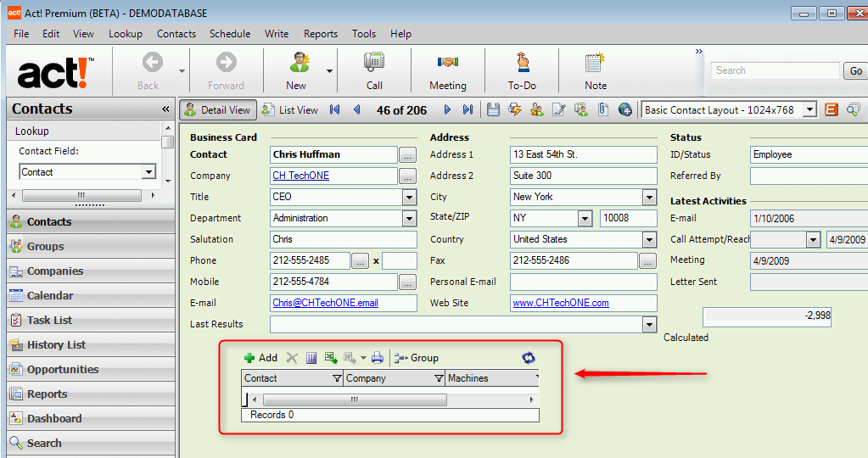Create a New contact via toolbar

(x=297, y=70)
